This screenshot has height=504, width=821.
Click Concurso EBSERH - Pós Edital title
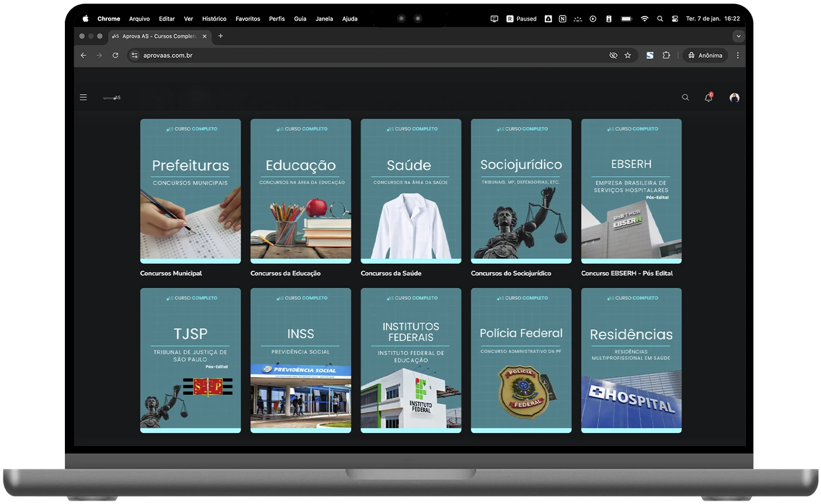pos(627,273)
